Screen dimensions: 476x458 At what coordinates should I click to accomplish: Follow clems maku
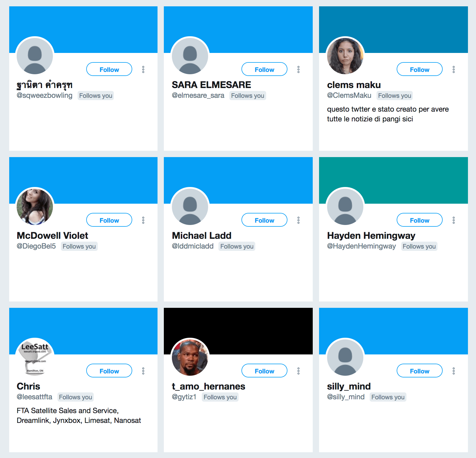click(x=420, y=69)
